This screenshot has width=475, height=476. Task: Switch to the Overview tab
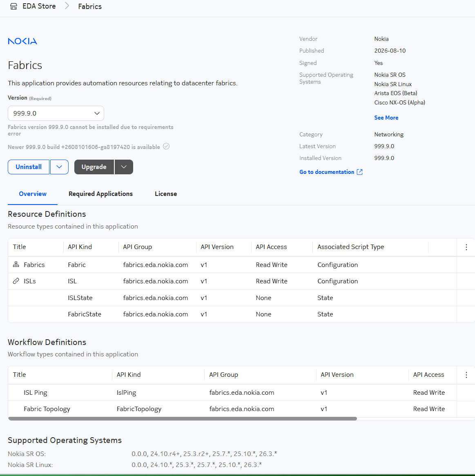click(33, 194)
